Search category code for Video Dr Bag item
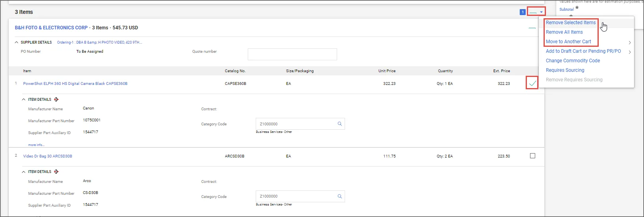This screenshot has height=217, width=644. (x=339, y=196)
